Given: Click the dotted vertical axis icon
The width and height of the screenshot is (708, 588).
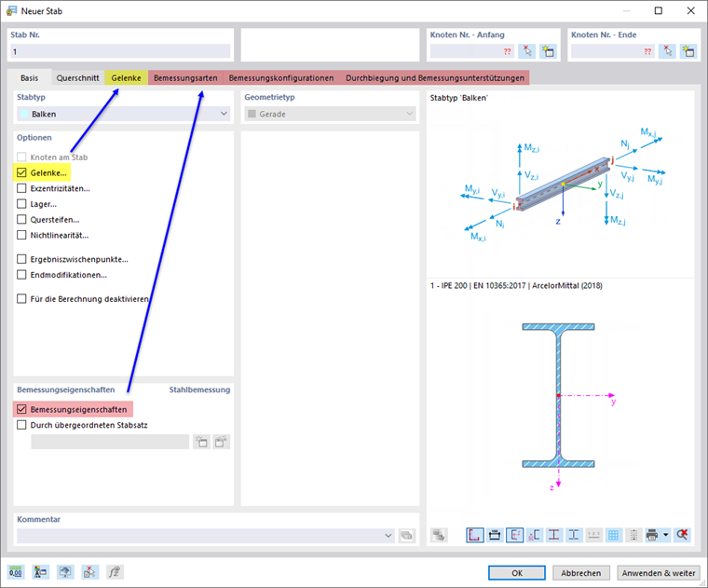Looking at the screenshot, I should (633, 535).
